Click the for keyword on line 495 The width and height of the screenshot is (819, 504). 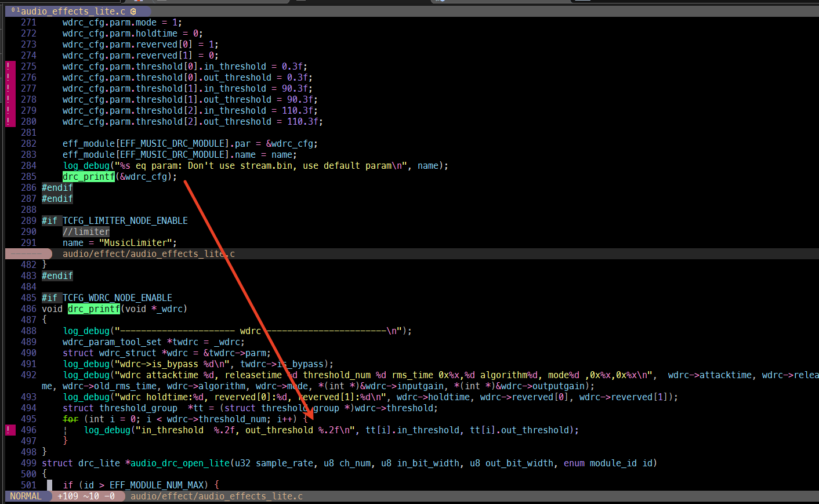click(70, 419)
